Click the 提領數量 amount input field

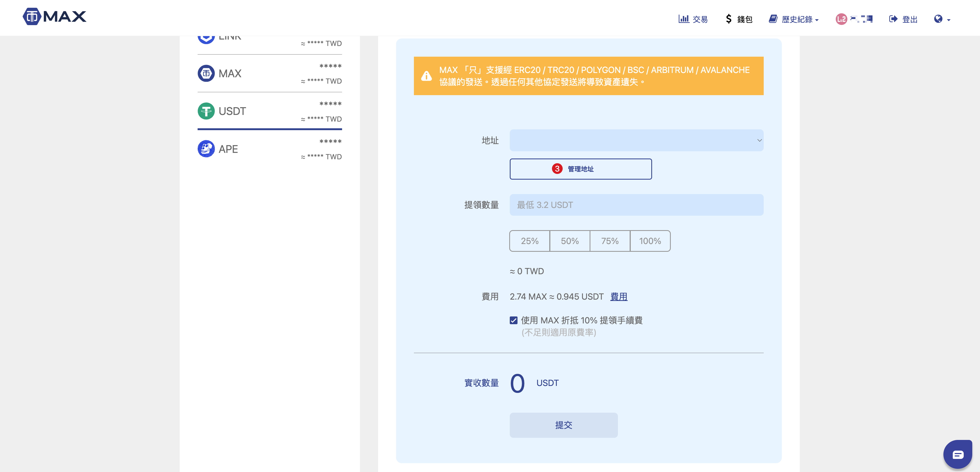coord(636,205)
